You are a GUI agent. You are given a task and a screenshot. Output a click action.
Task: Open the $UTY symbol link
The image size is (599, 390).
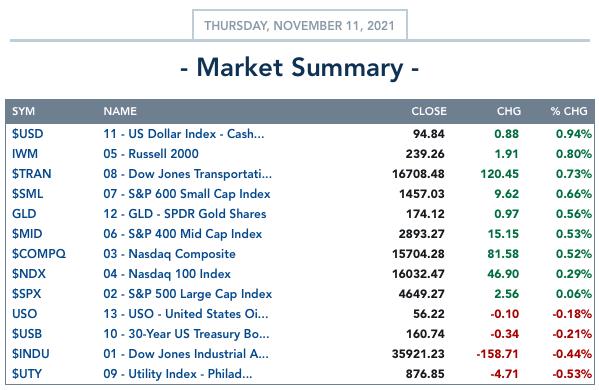tap(27, 374)
